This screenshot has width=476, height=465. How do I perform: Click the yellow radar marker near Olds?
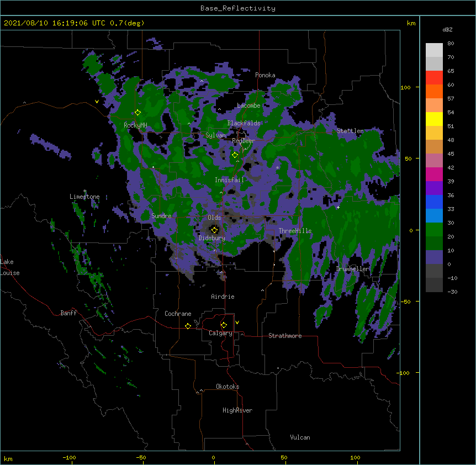(214, 230)
